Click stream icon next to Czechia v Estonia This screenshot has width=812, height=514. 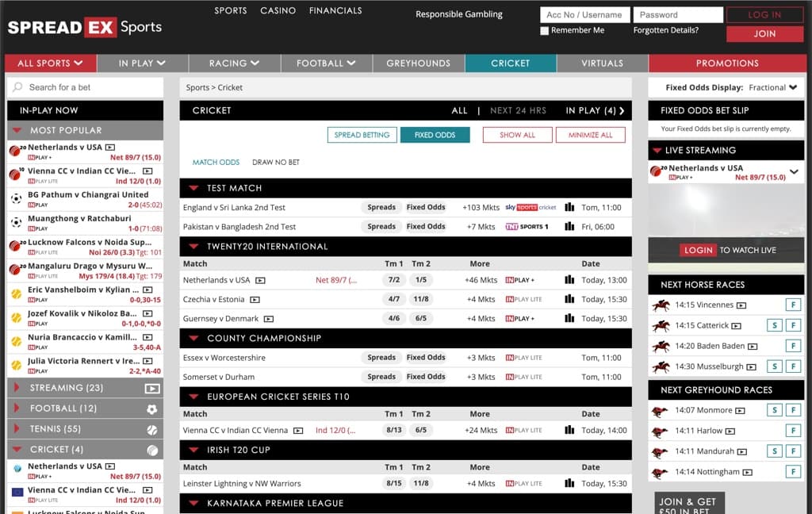pyautogui.click(x=255, y=300)
